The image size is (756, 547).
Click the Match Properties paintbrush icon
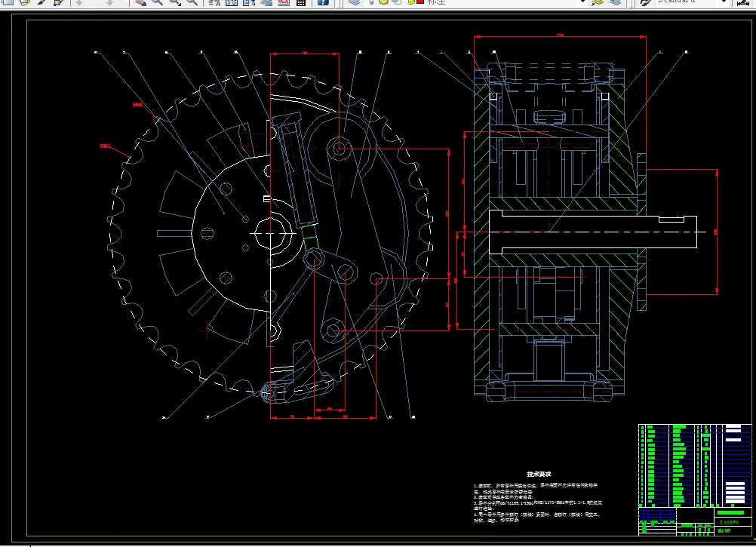41,2
